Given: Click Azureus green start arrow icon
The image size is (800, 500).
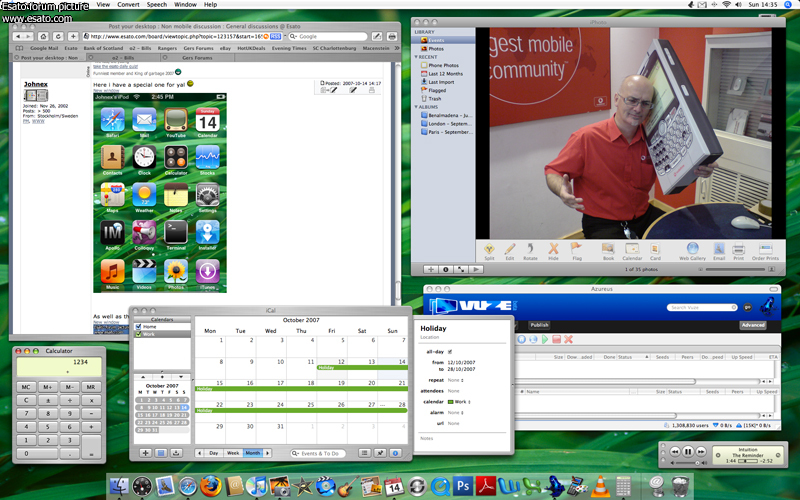Looking at the screenshot, I should 545,339.
